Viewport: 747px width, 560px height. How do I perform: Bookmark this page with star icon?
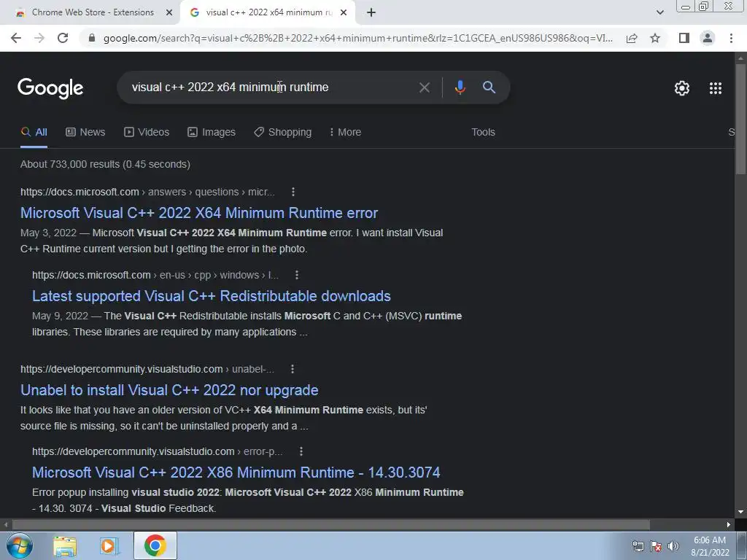tap(655, 38)
